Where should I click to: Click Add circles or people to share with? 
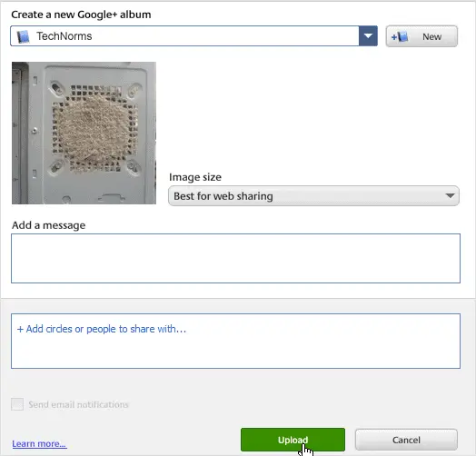point(102,329)
